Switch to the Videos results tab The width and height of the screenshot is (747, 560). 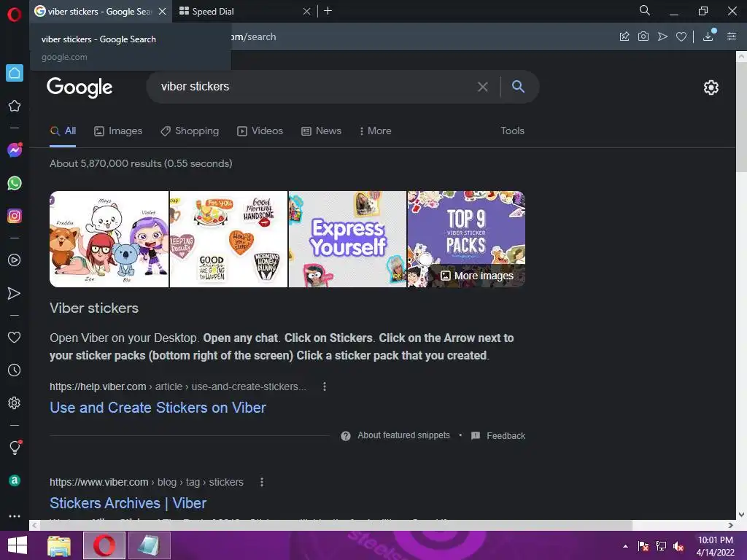[260, 131]
